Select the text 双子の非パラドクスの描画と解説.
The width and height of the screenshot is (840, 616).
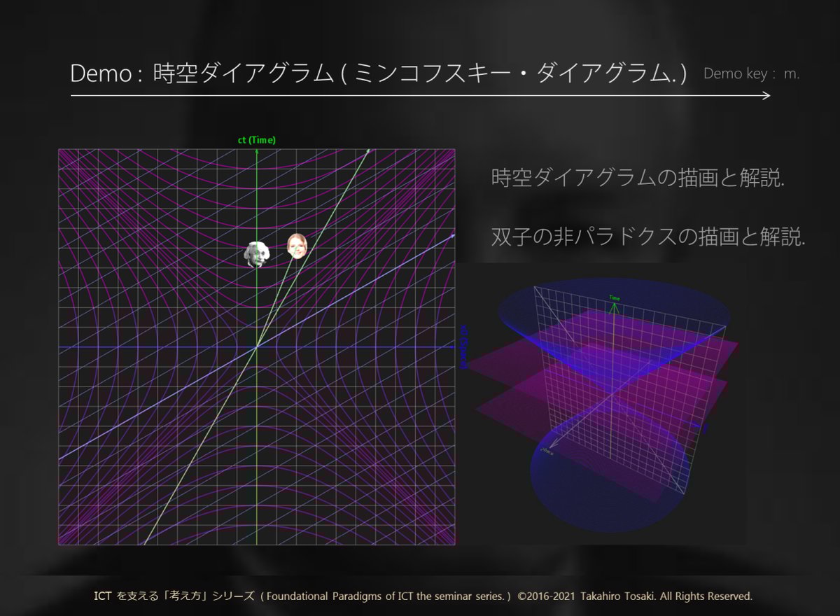[x=648, y=237]
